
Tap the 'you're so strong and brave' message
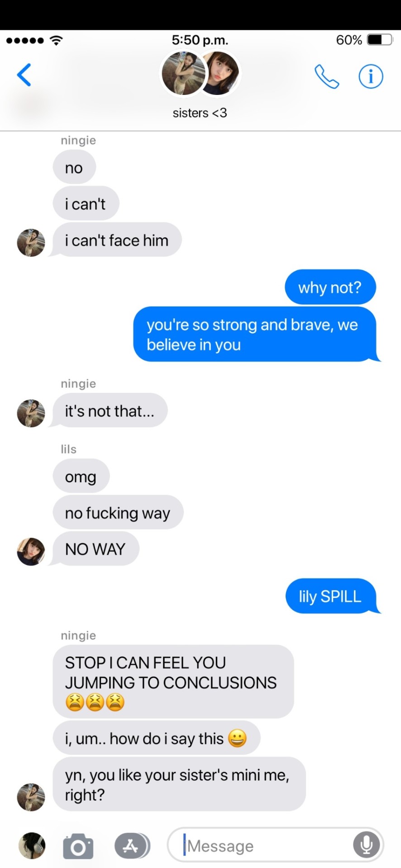click(255, 335)
